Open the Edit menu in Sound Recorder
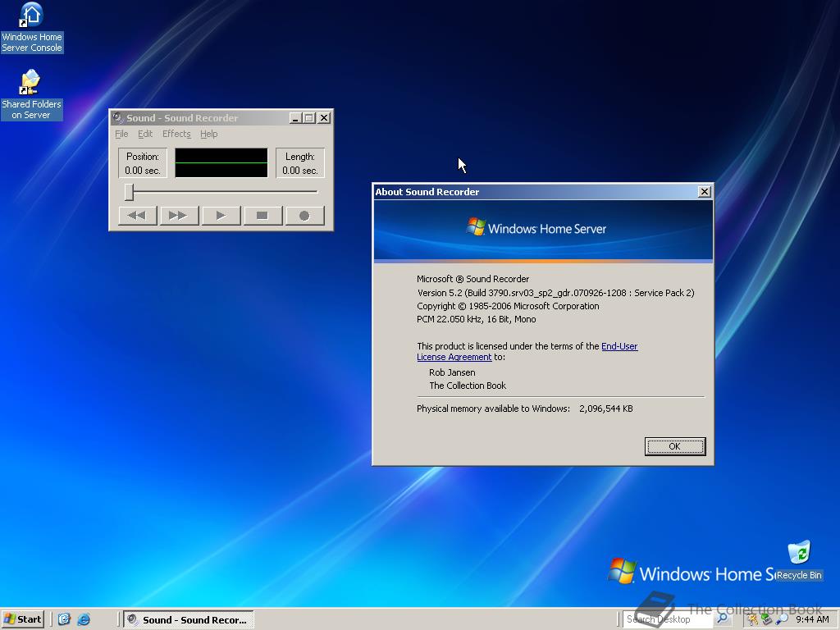Image resolution: width=840 pixels, height=630 pixels. point(145,134)
